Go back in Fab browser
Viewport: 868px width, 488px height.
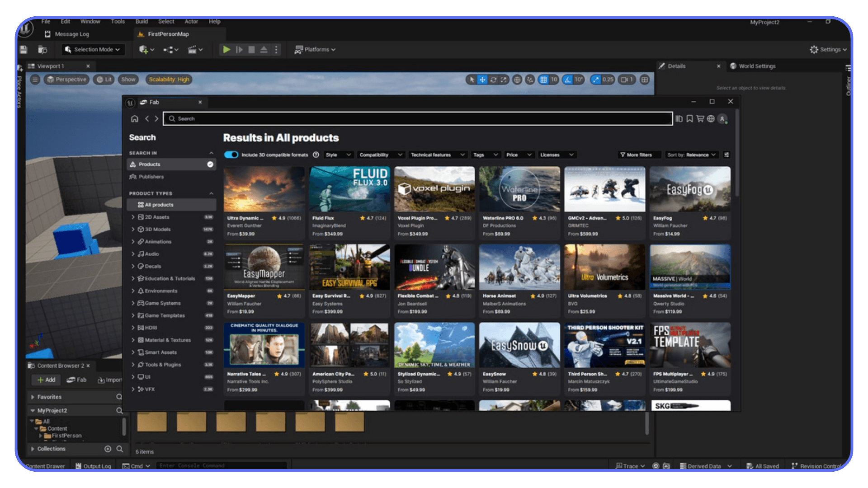tap(147, 119)
